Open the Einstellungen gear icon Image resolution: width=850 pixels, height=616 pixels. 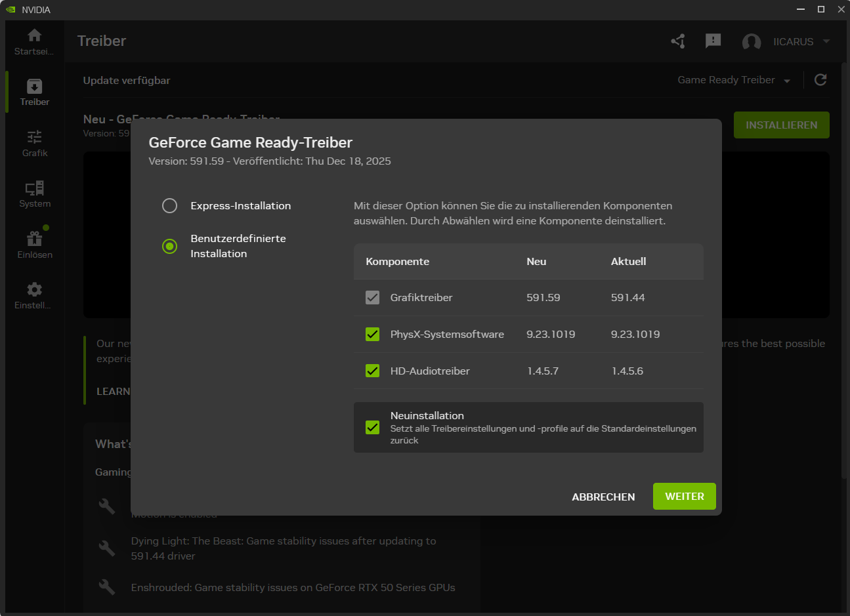pos(35,289)
